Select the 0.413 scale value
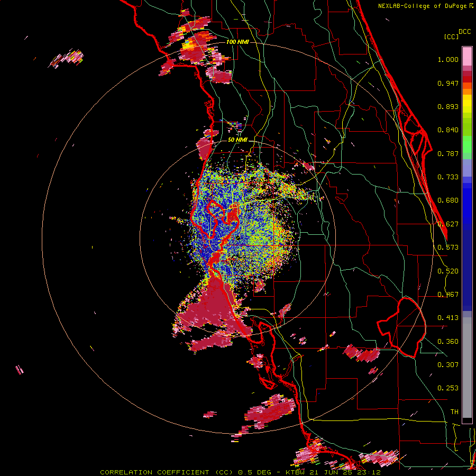This screenshot has height=476, width=476. coord(448,318)
